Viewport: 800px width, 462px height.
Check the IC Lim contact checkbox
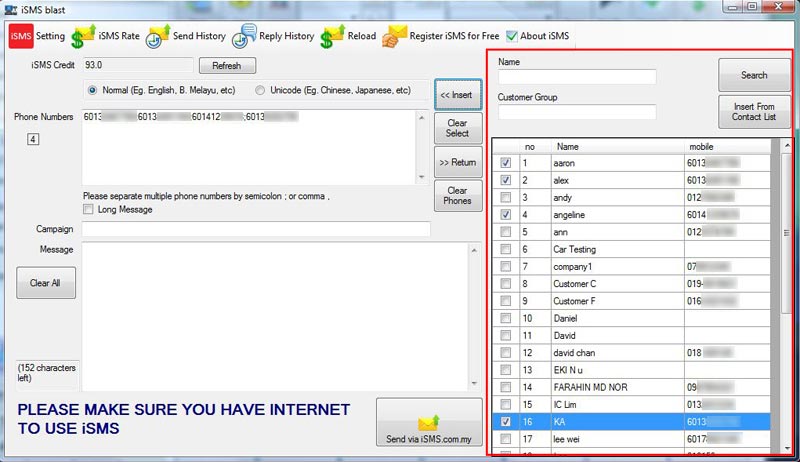(506, 404)
